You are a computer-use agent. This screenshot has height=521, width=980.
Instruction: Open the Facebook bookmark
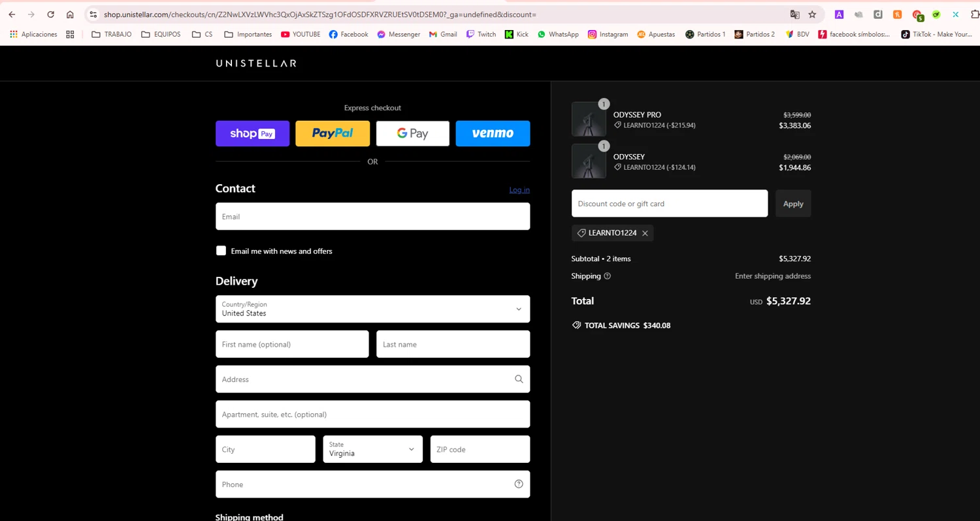(x=348, y=34)
